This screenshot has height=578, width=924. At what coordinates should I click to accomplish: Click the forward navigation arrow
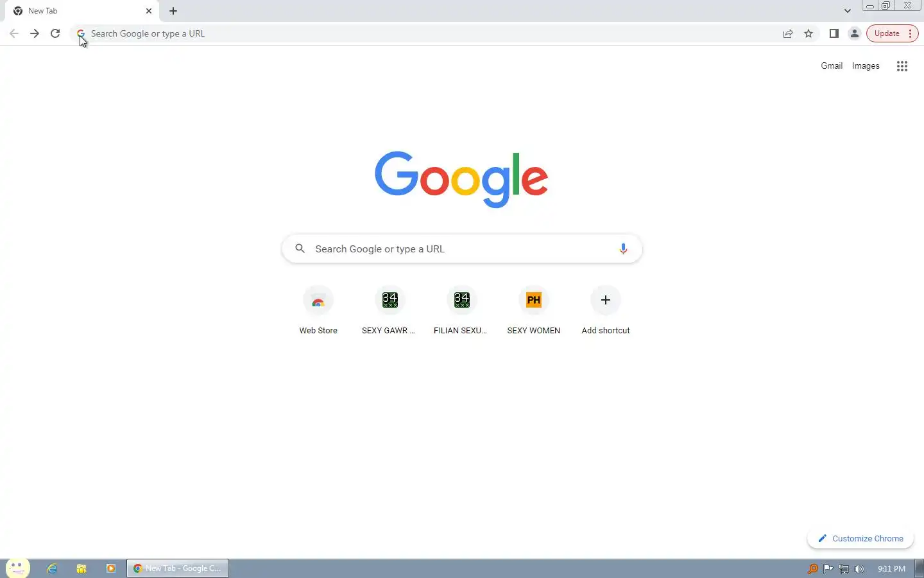(x=35, y=33)
